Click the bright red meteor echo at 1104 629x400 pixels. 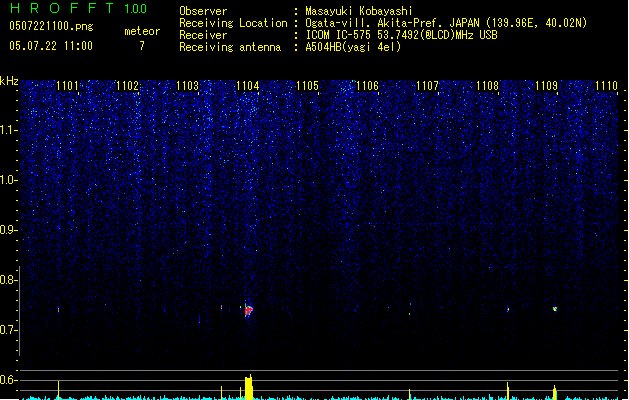coord(249,310)
